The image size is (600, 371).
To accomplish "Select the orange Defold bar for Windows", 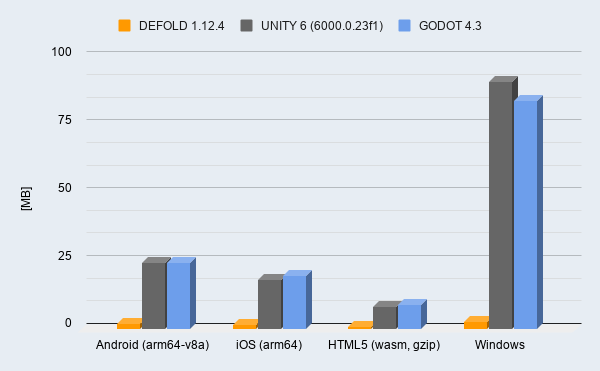I will (x=476, y=323).
